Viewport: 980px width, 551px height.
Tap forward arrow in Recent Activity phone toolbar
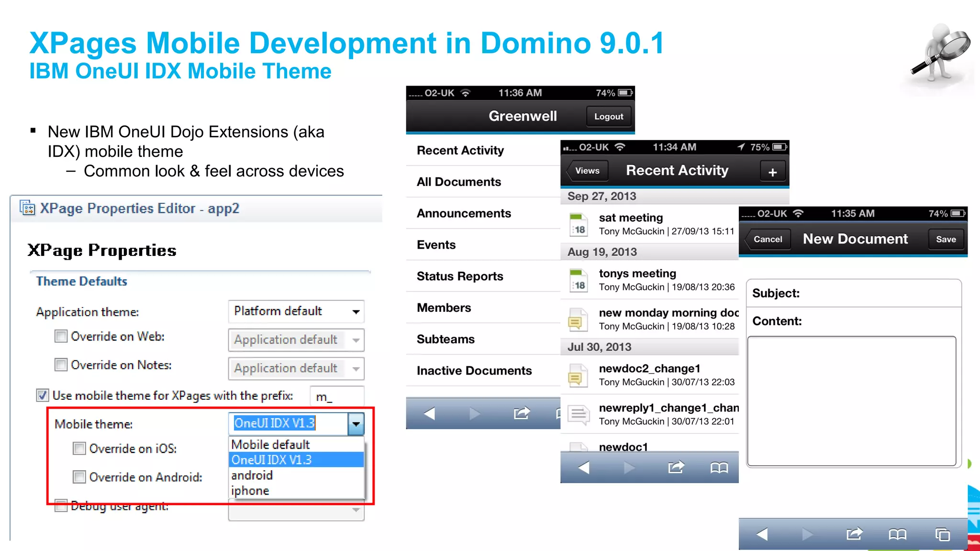629,467
